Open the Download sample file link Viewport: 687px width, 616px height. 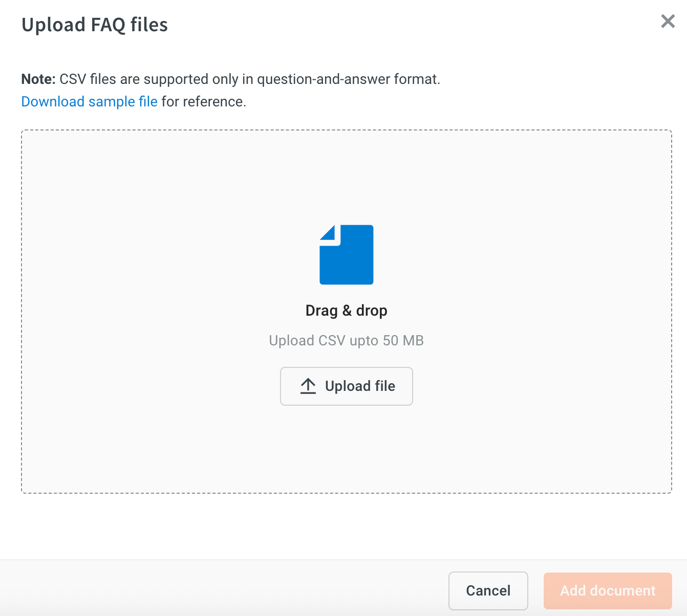pos(90,102)
